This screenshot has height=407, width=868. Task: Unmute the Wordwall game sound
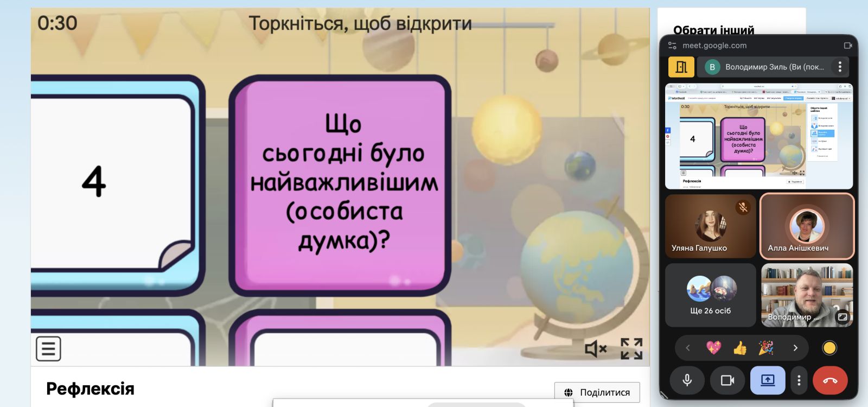[x=595, y=348]
